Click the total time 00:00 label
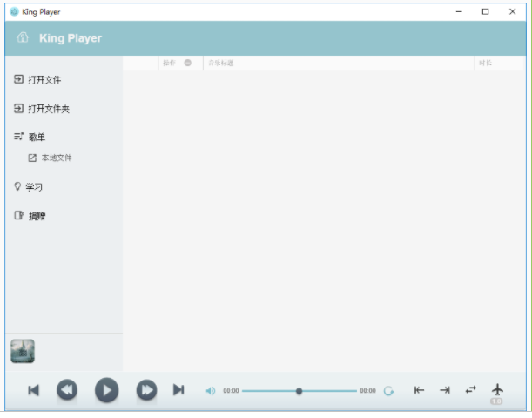Image resolution: width=532 pixels, height=418 pixels. [x=367, y=391]
